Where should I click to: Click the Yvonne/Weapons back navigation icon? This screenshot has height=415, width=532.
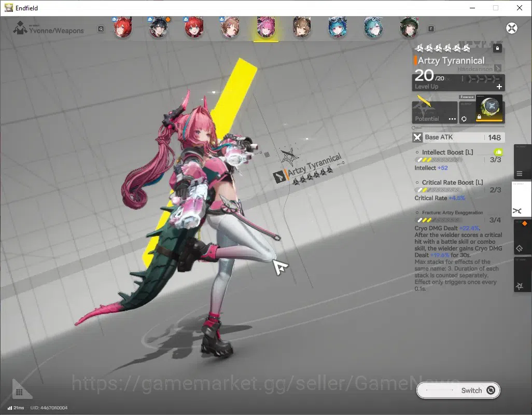tap(20, 28)
